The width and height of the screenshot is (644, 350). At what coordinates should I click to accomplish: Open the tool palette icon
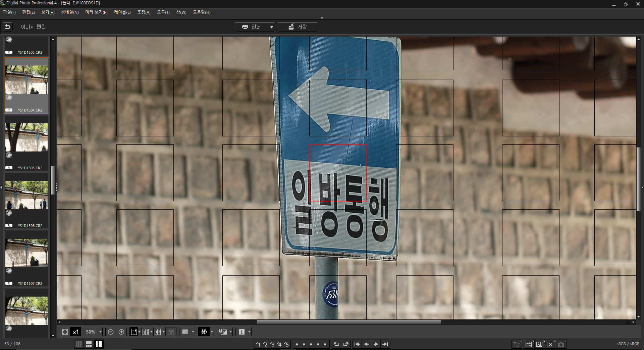[529, 344]
